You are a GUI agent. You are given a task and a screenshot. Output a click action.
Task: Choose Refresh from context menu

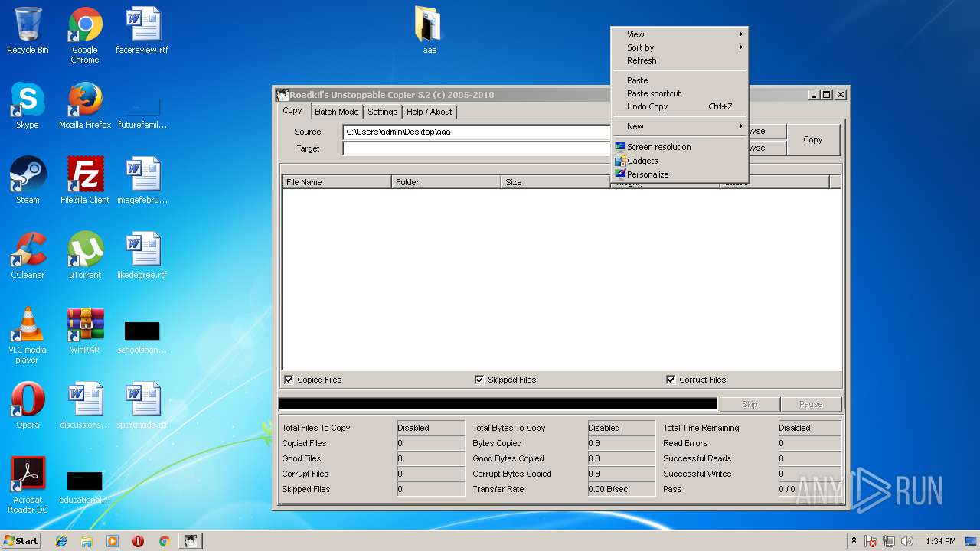click(679, 60)
